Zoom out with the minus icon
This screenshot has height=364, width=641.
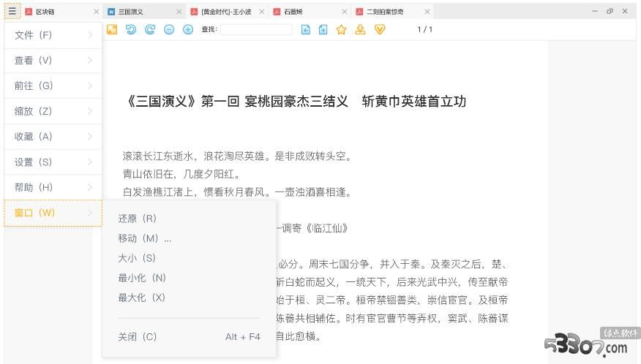click(x=169, y=29)
